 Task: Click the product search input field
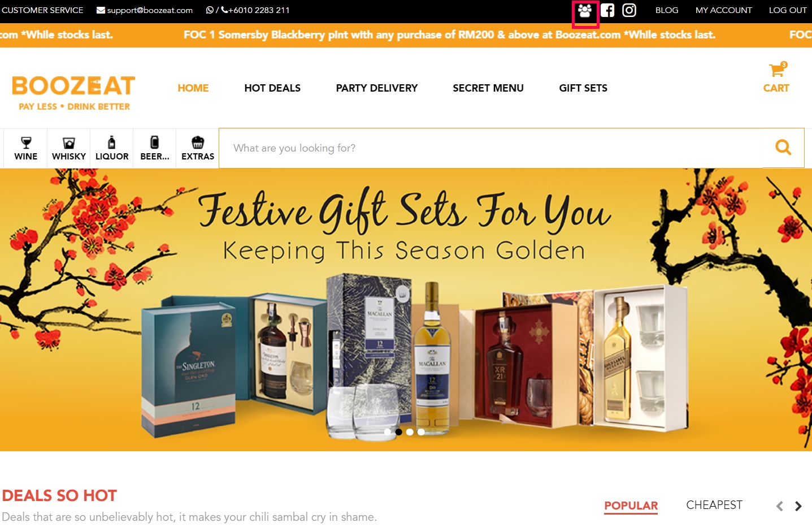490,148
